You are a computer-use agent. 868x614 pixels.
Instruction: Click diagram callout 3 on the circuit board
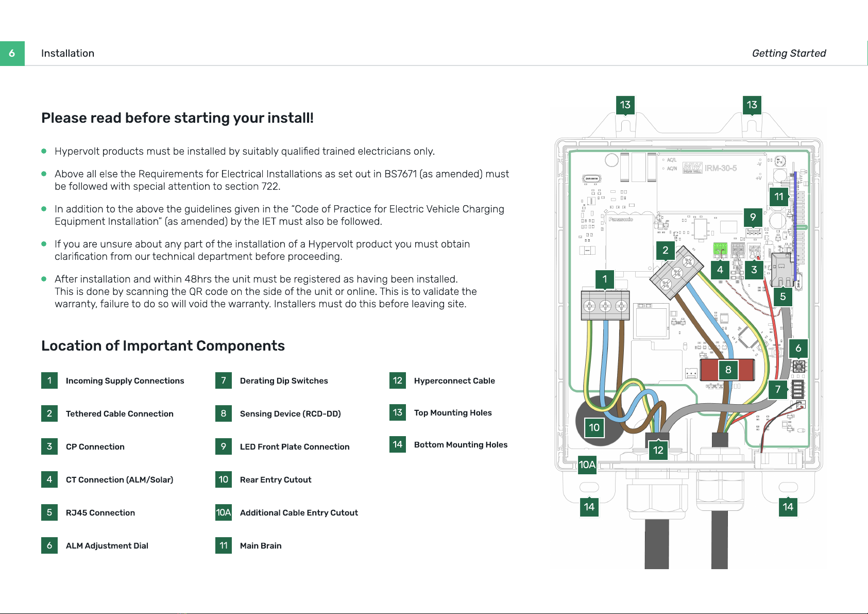pos(754,270)
